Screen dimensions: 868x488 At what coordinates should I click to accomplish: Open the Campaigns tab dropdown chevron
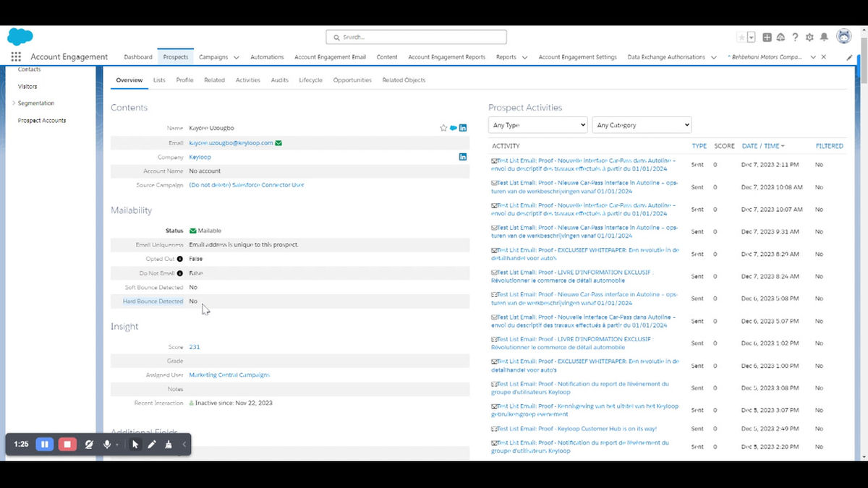(236, 57)
